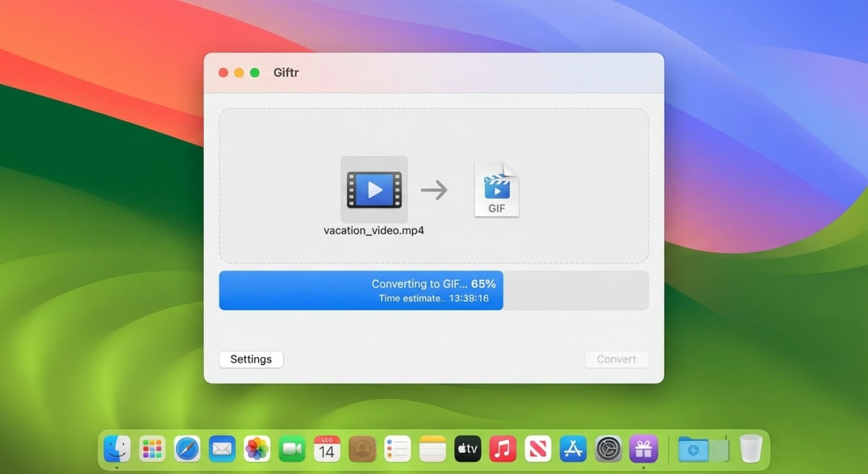Launch Safari from the Dock
Screen dimensions: 868x474
187,449
